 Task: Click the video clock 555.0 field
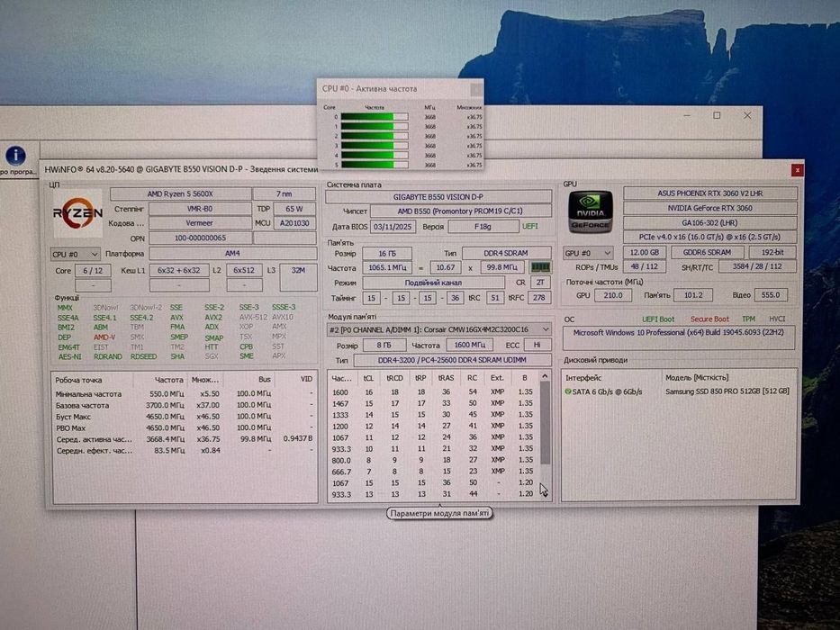(x=771, y=294)
